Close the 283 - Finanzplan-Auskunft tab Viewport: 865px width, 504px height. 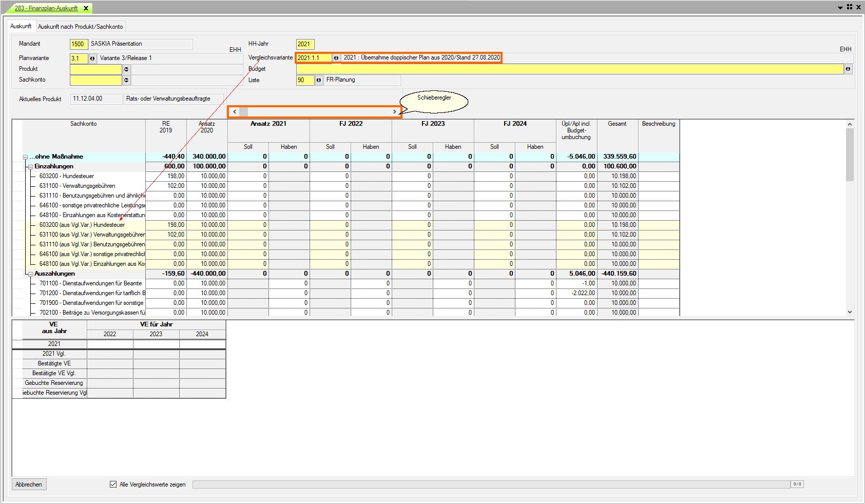[x=86, y=8]
